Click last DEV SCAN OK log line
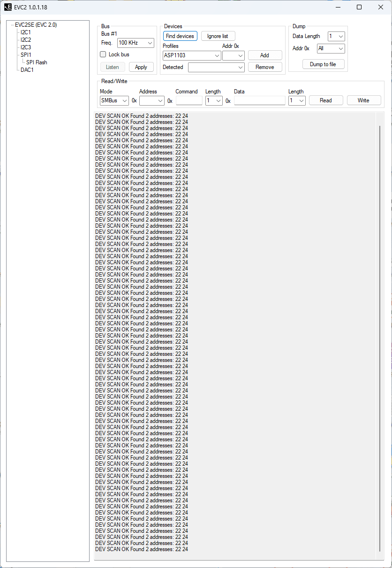The image size is (392, 568). [x=141, y=549]
